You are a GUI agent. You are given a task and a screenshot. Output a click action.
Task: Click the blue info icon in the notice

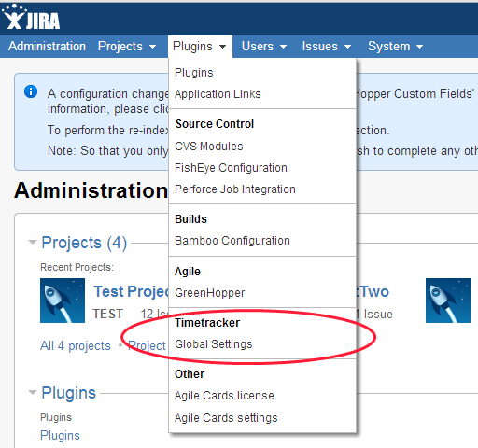(31, 91)
